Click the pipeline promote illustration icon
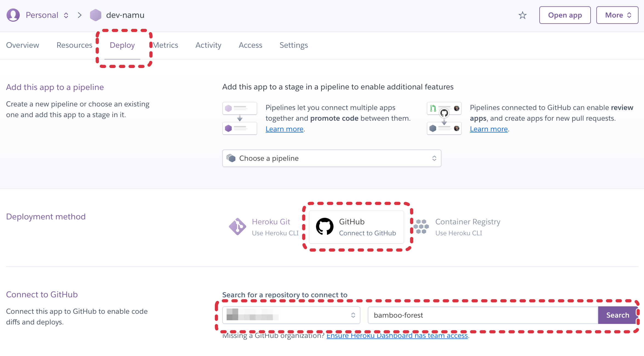This screenshot has width=644, height=356. coord(240,118)
